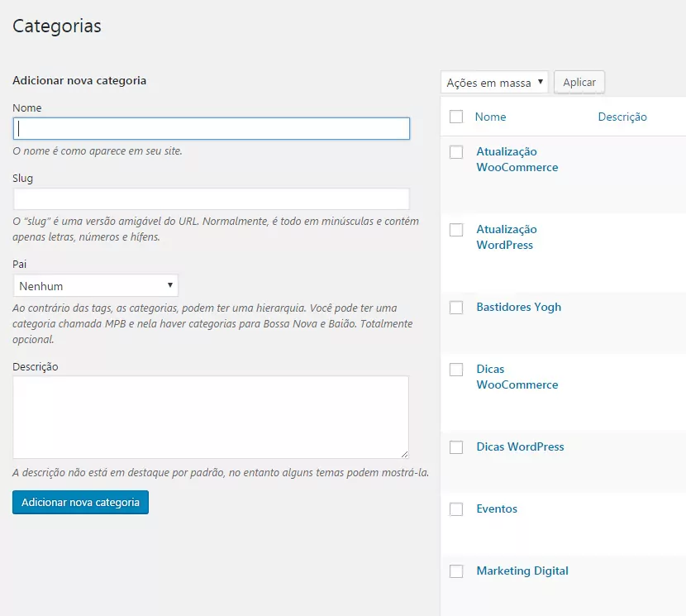Open the Marketing Digital category link
Screen dimensions: 686x616
click(x=522, y=571)
